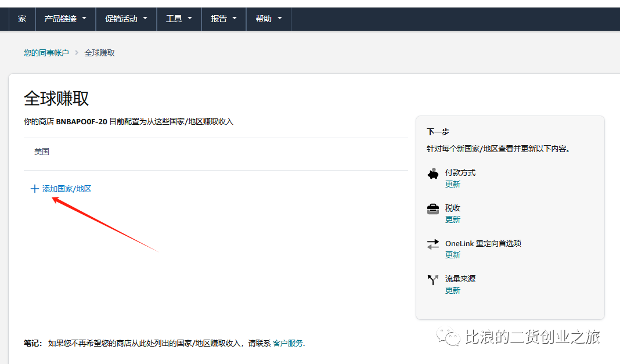Open the 工具 menu

[179, 19]
